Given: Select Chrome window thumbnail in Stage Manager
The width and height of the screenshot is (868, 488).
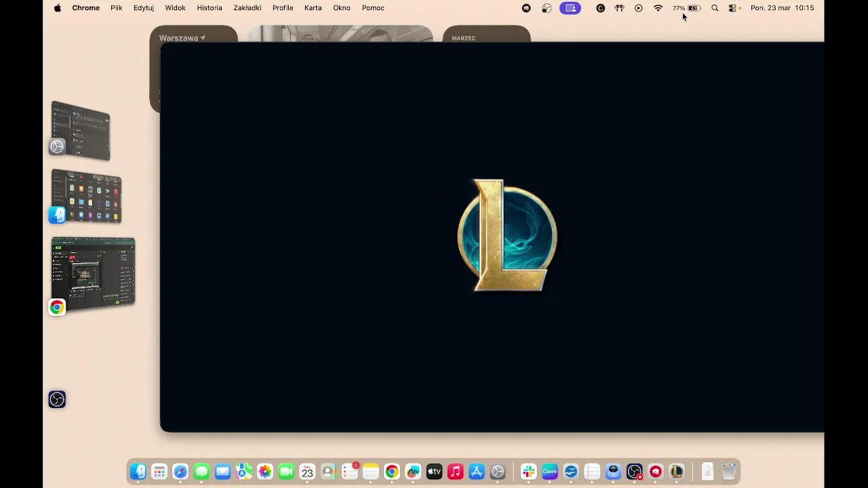Looking at the screenshot, I should click(x=93, y=273).
